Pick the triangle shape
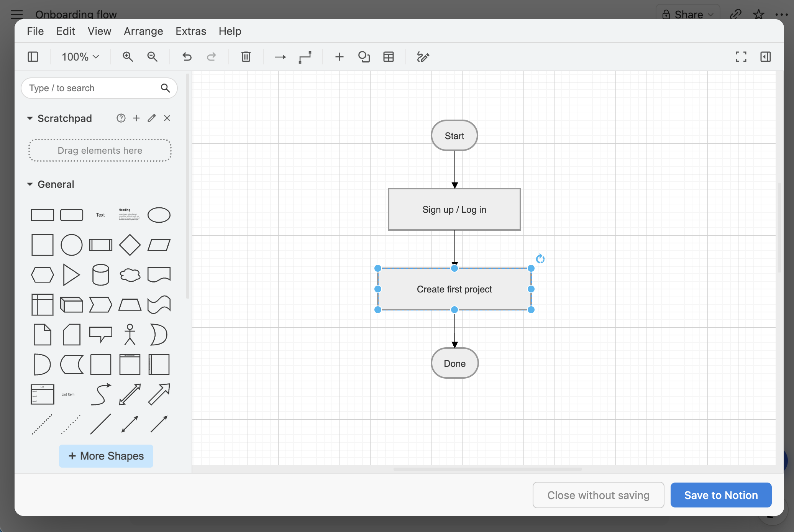794x532 pixels. [71, 275]
